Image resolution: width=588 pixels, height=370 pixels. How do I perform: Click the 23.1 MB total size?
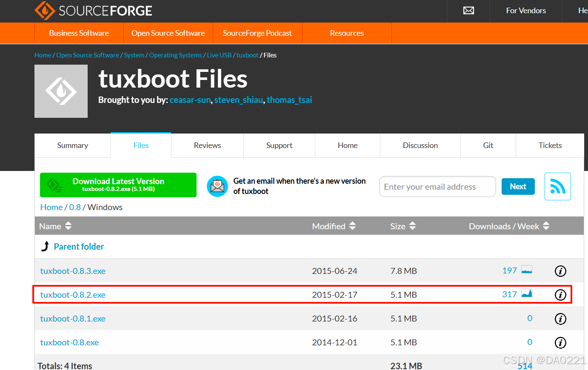pos(406,366)
